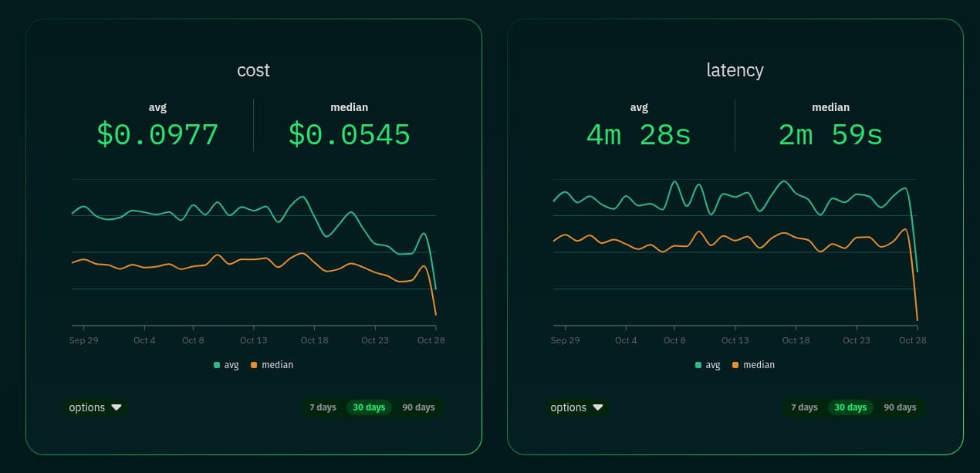This screenshot has width=980, height=473.
Task: Click the cost options dropdown arrow
Action: click(x=117, y=407)
